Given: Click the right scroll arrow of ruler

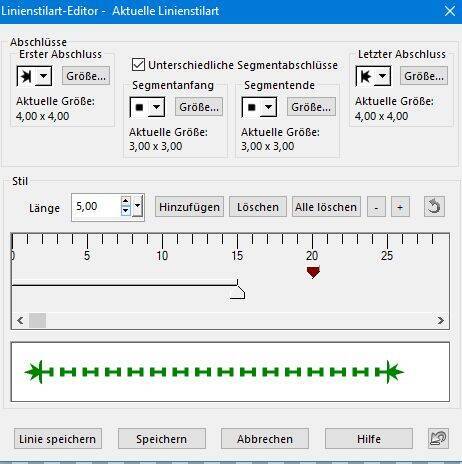Looking at the screenshot, I should (440, 320).
